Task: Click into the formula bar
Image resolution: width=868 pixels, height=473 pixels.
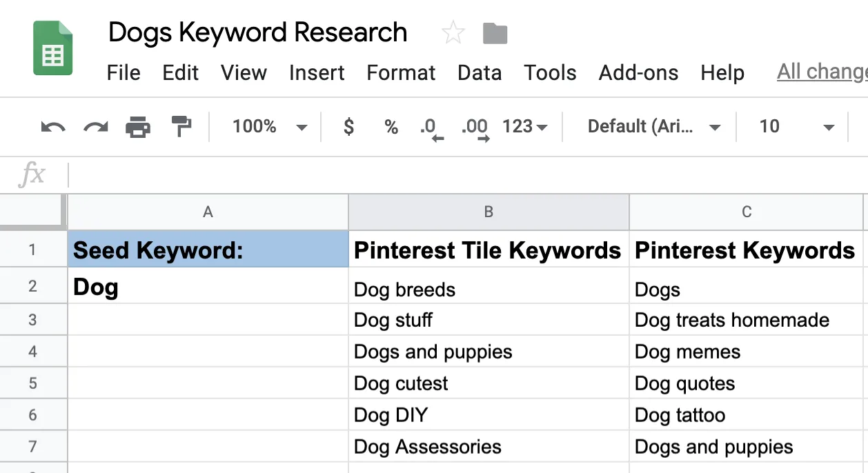Action: click(468, 175)
